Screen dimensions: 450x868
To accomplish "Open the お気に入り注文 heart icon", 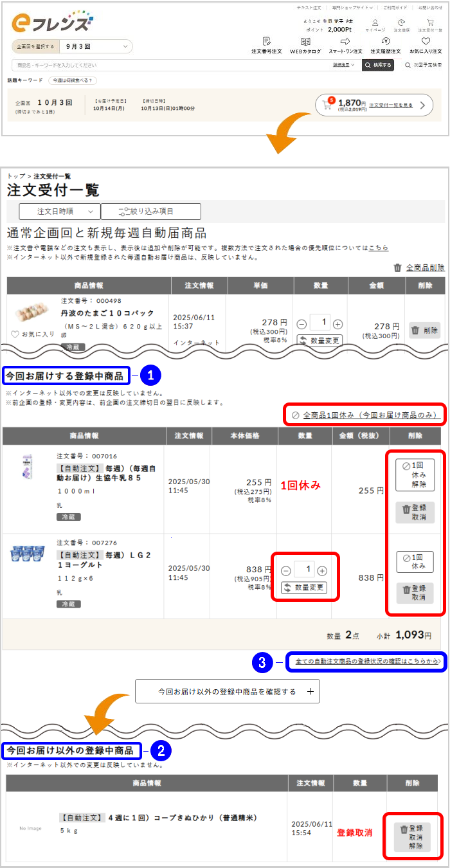I will tap(426, 41).
